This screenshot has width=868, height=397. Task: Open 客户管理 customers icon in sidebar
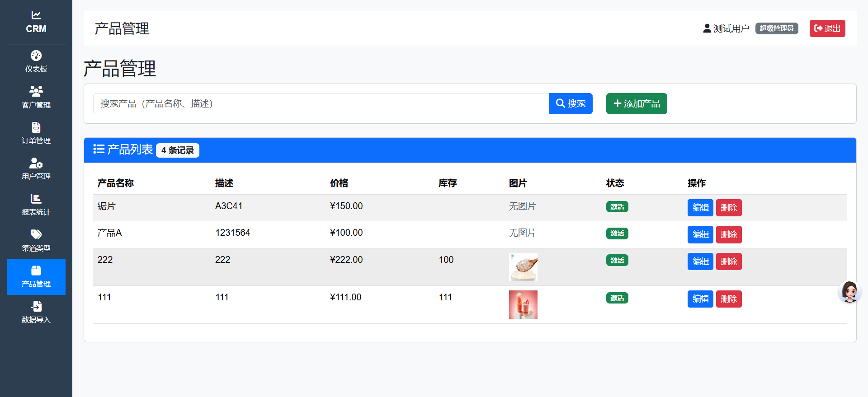36,91
